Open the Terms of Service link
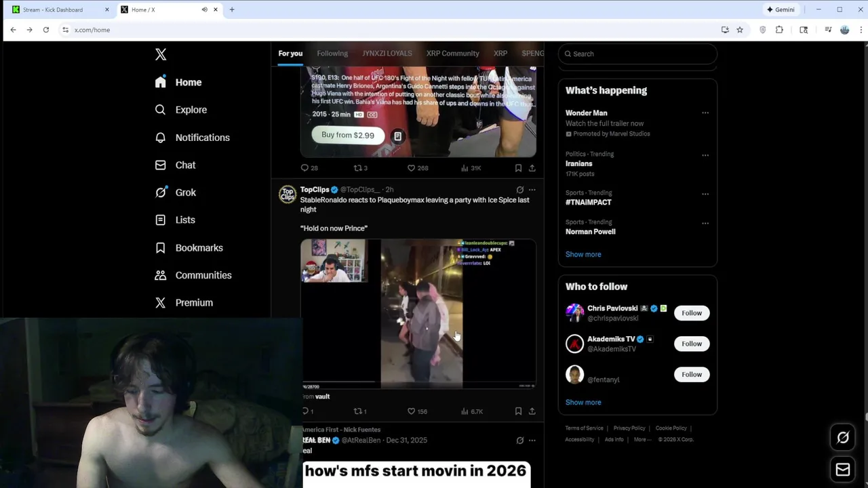This screenshot has height=488, width=868. (584, 428)
